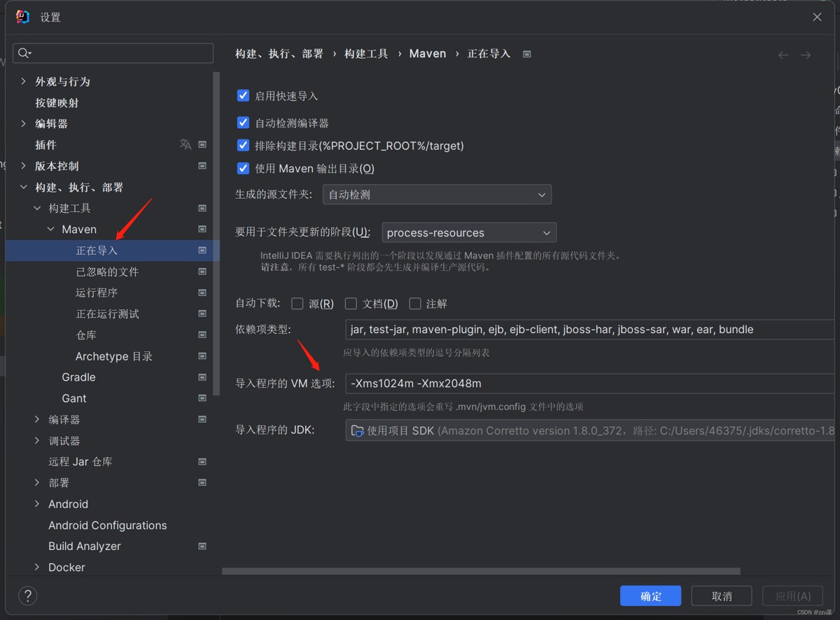
Task: Click the 构建、执行、部署 breadcrumb link
Action: tap(279, 54)
